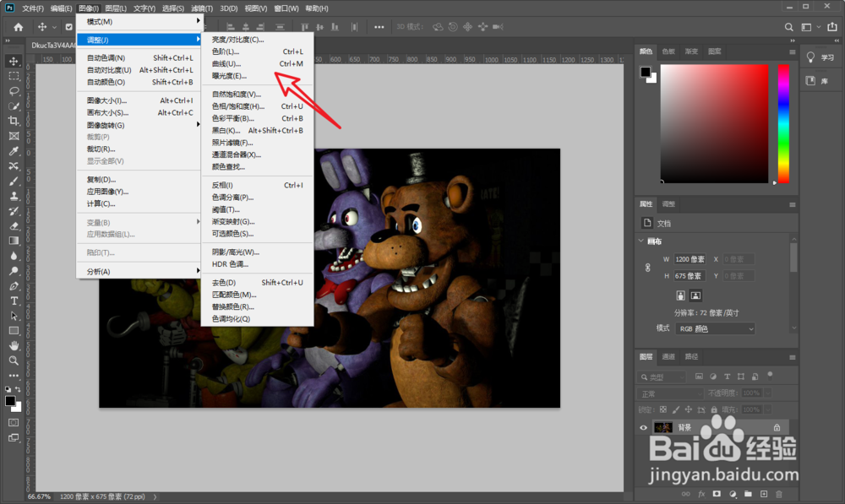The image size is (845, 504).
Task: Expand the 分析(A) submenu
Action: pyautogui.click(x=138, y=271)
